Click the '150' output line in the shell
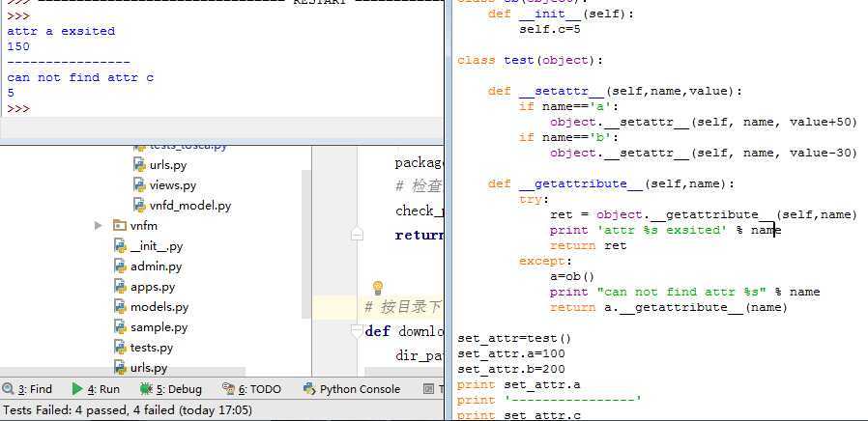The image size is (868, 421). [x=18, y=46]
